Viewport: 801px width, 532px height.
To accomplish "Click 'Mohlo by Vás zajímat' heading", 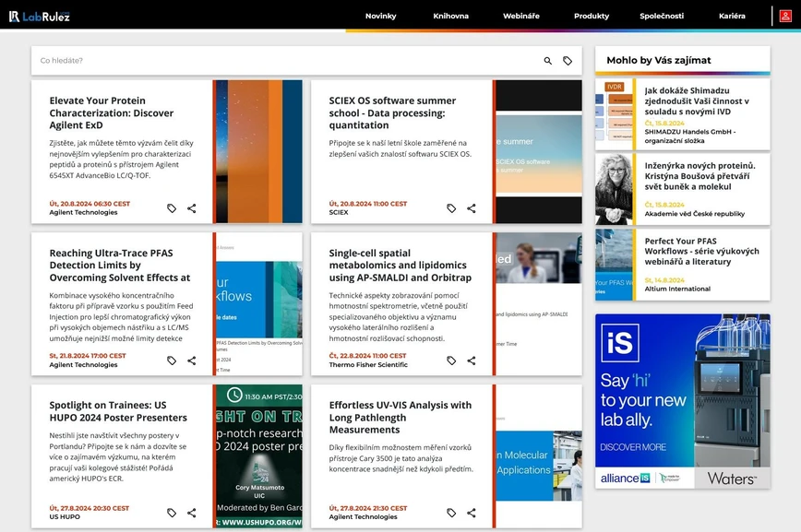I will 659,60.
